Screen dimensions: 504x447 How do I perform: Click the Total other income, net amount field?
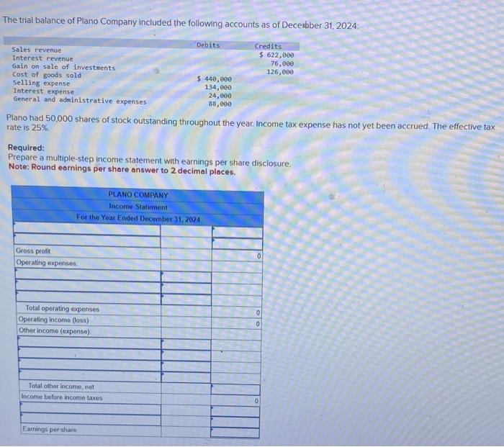(x=235, y=389)
